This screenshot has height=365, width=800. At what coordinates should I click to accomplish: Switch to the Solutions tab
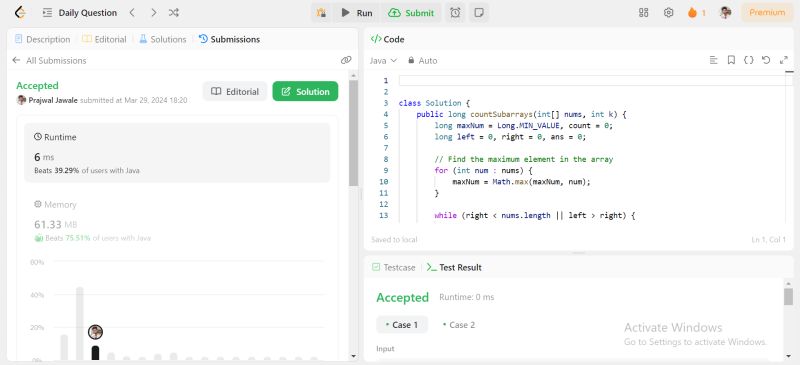coord(162,39)
